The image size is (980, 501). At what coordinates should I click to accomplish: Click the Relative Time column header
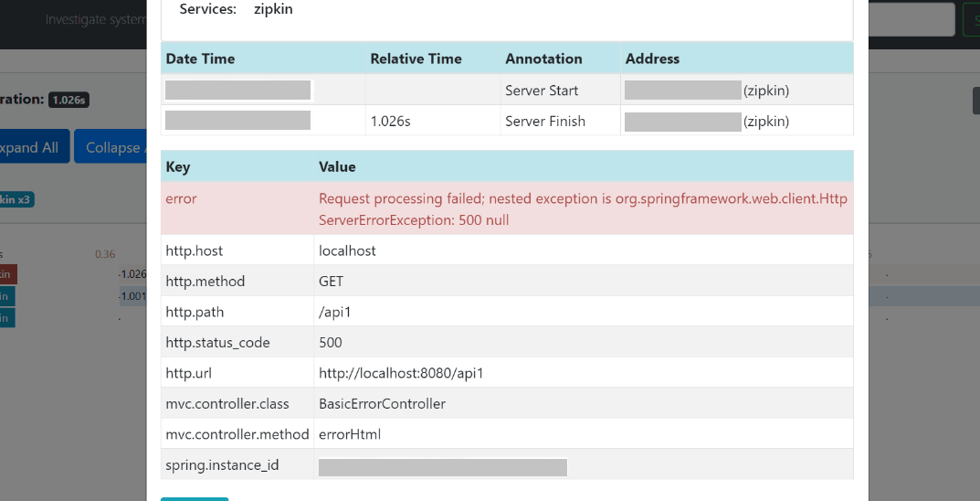(x=416, y=59)
